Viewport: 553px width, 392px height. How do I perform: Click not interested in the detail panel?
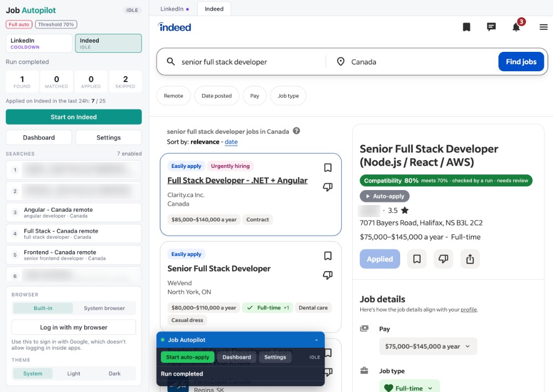click(443, 259)
